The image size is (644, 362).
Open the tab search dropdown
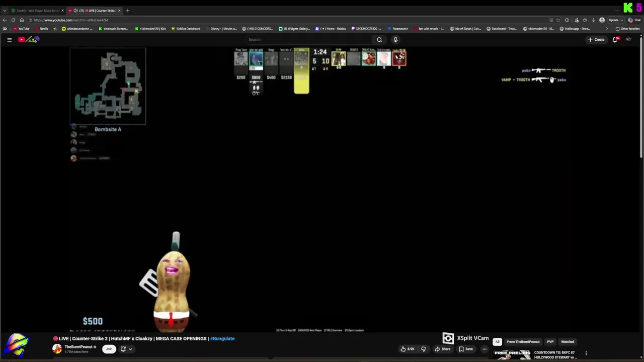point(5,11)
